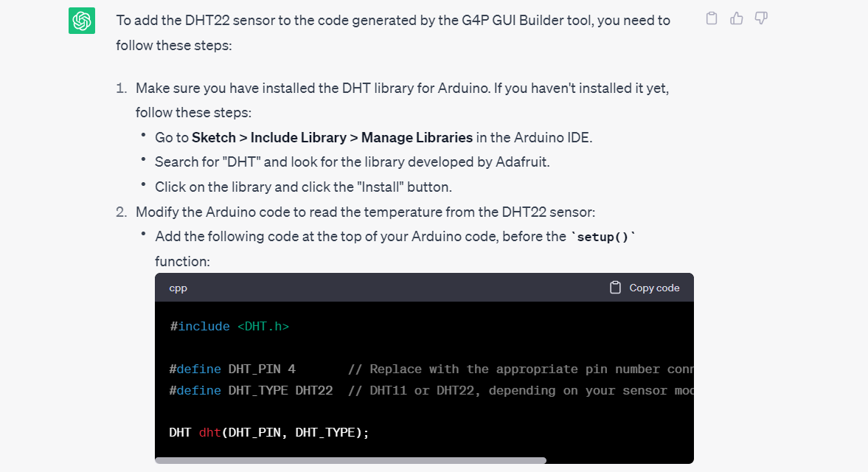Click the inline setup() code text

point(603,237)
